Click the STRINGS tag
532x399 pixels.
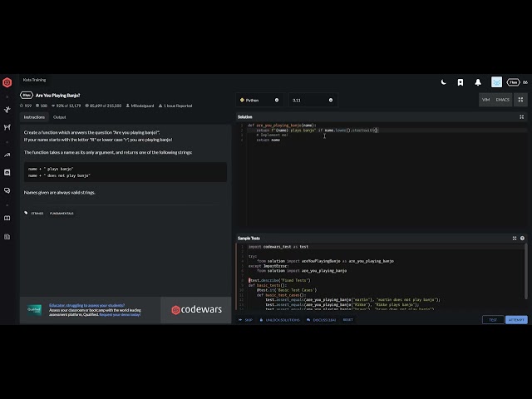click(37, 214)
